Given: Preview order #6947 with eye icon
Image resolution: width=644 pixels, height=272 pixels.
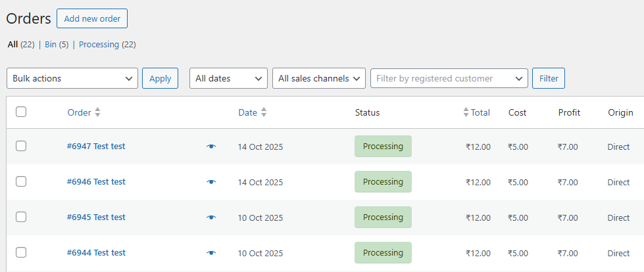Looking at the screenshot, I should point(211,147).
